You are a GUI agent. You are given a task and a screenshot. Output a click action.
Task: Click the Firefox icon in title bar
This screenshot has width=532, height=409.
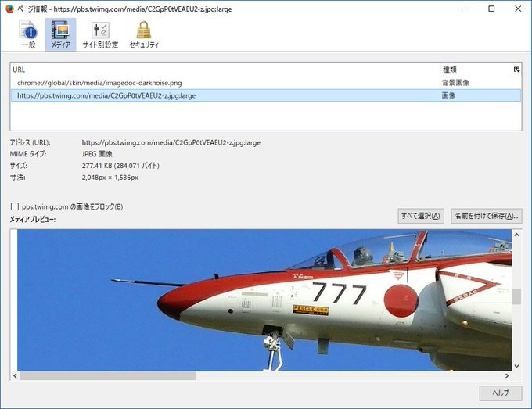point(9,9)
